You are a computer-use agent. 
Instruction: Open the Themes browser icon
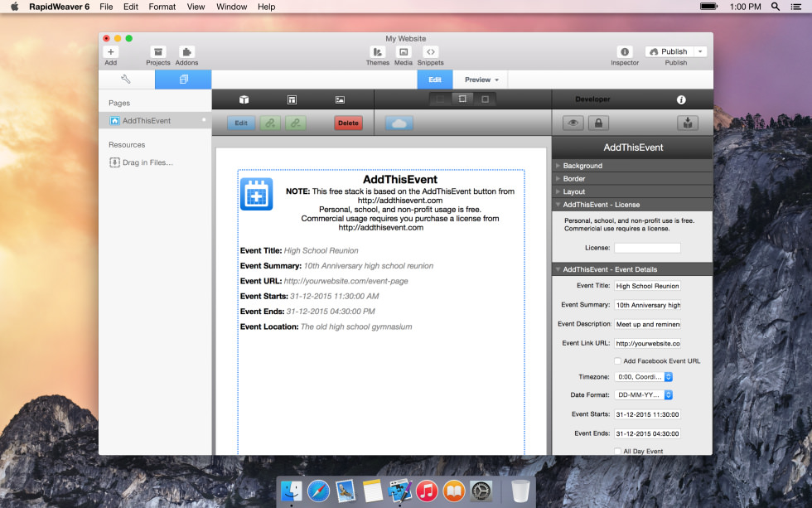tap(378, 51)
